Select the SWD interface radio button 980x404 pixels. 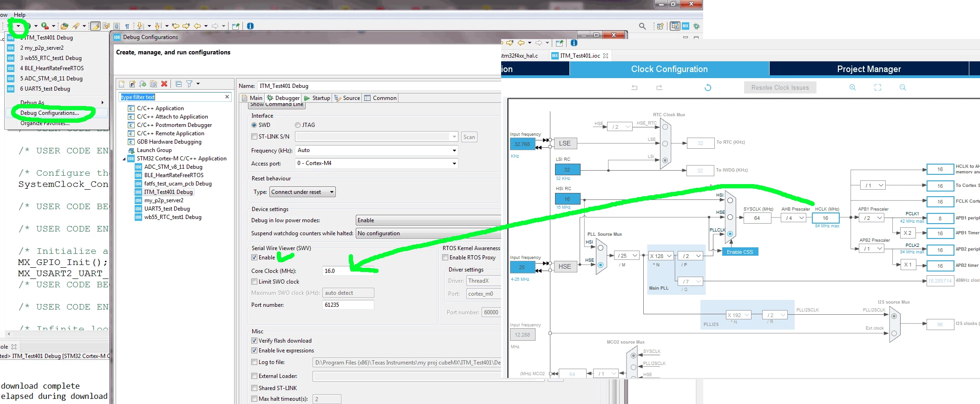point(254,125)
